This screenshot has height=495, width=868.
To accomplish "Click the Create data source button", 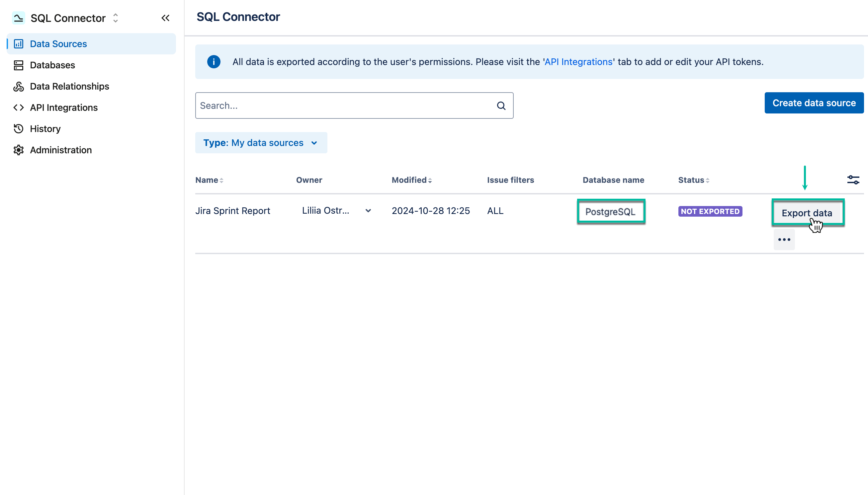I will (x=814, y=102).
